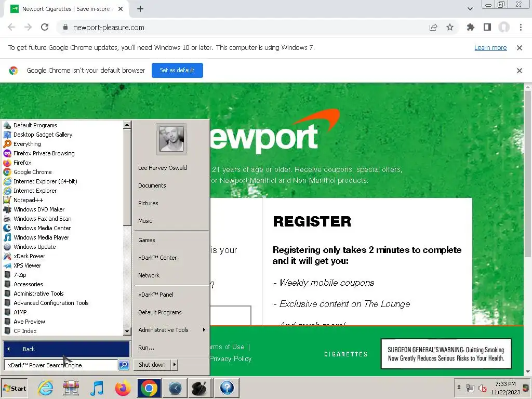Open Network in start menu
This screenshot has width=532, height=399.
(x=149, y=275)
